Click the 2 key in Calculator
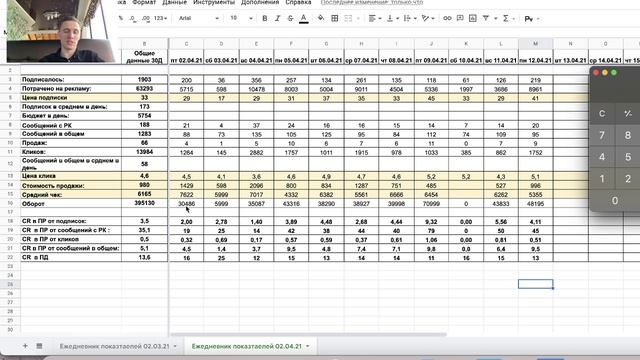The width and height of the screenshot is (640, 360). click(628, 179)
